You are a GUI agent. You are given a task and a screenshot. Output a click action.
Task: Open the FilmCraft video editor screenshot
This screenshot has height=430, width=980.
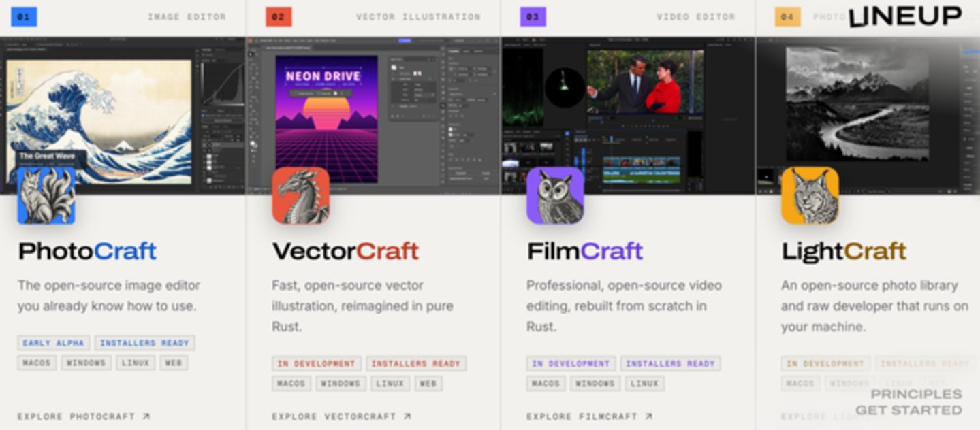pos(628,115)
